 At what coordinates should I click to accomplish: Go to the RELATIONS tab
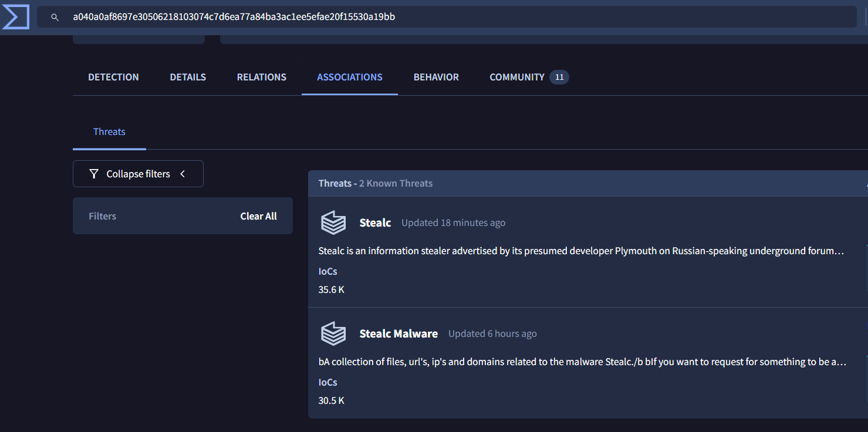coord(262,77)
